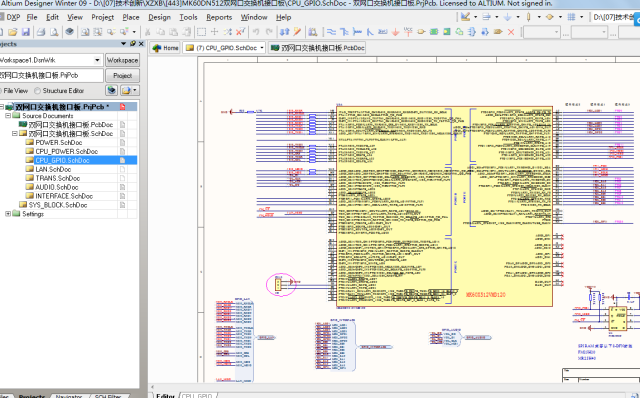Select the Place Part tool

(x=421, y=32)
